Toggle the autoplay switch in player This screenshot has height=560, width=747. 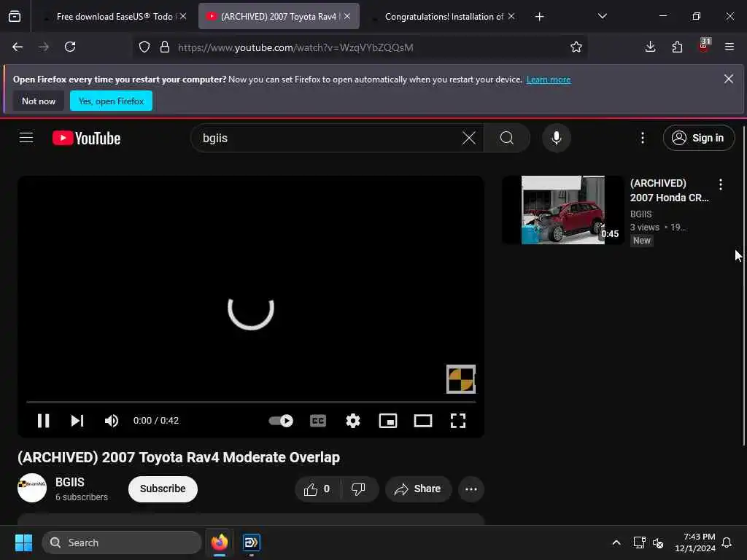pyautogui.click(x=281, y=421)
